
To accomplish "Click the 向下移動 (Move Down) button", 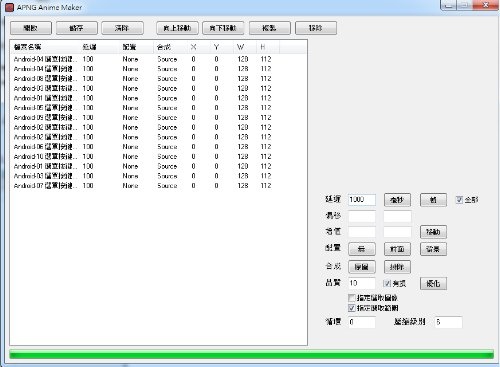I will click(223, 28).
